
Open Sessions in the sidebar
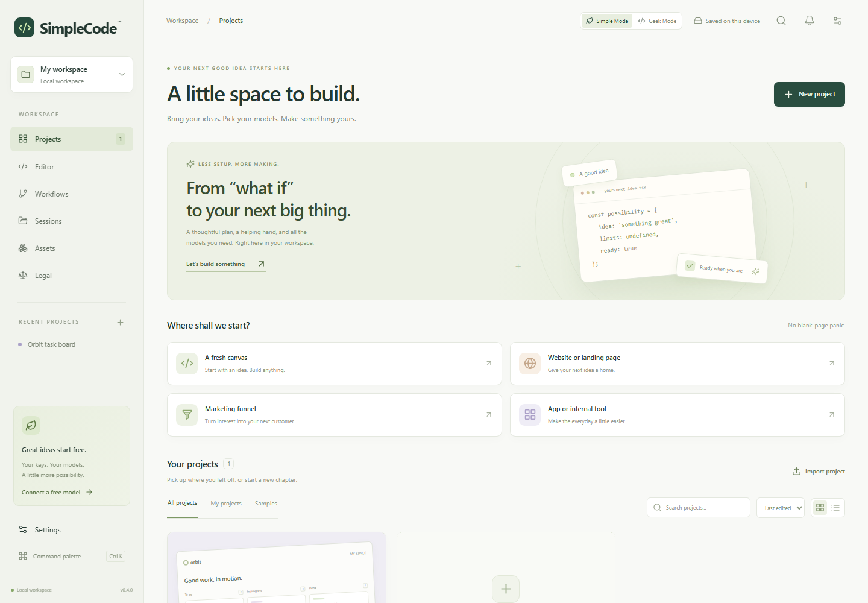tap(72, 221)
